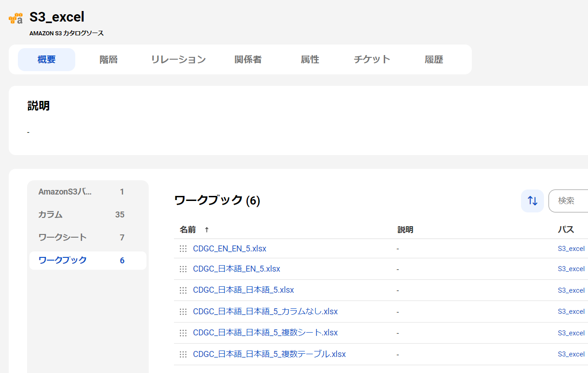Viewport: 588px width, 373px height.
Task: Click S3_excel path link for CDGC_日本語_日本語_5.xlsx
Action: point(571,290)
